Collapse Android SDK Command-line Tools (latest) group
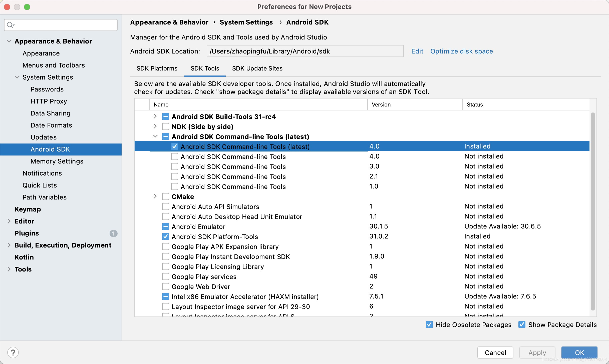609x364 pixels. pyautogui.click(x=155, y=136)
